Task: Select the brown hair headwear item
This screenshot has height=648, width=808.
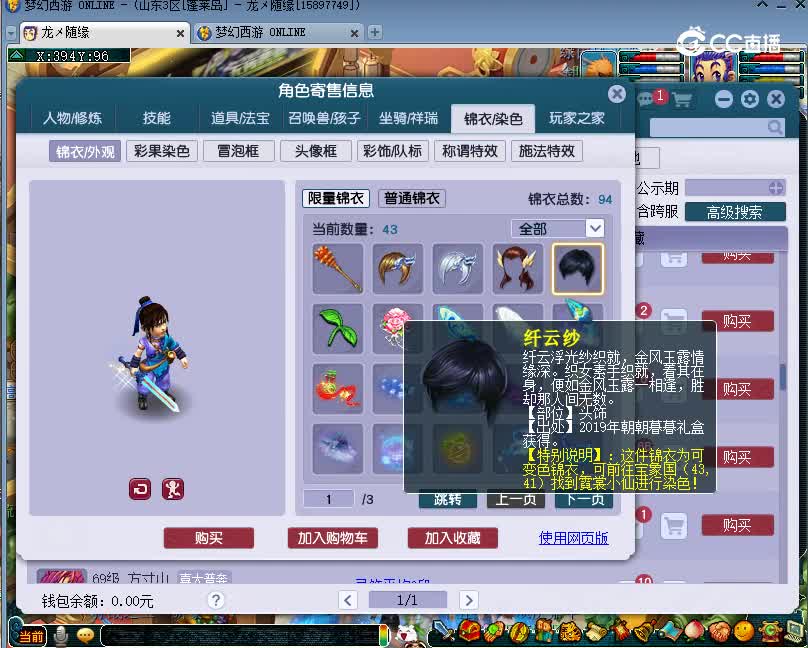Action: tap(397, 268)
